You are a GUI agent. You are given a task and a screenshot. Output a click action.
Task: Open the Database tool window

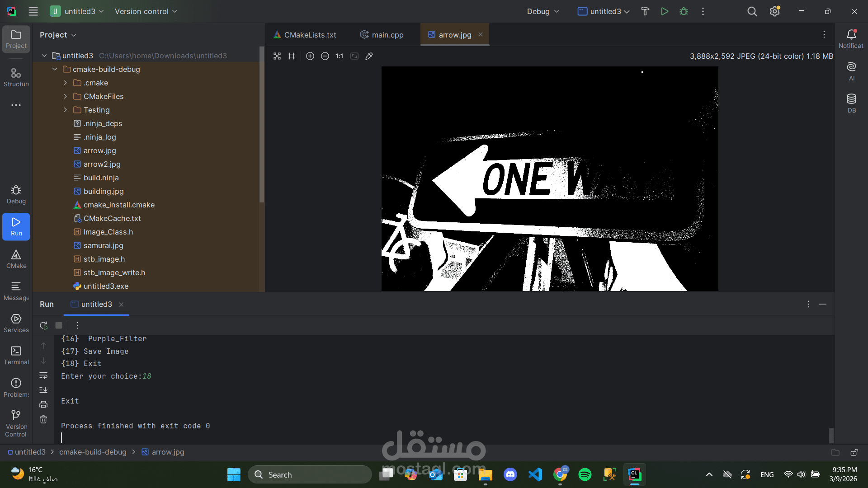tap(851, 103)
